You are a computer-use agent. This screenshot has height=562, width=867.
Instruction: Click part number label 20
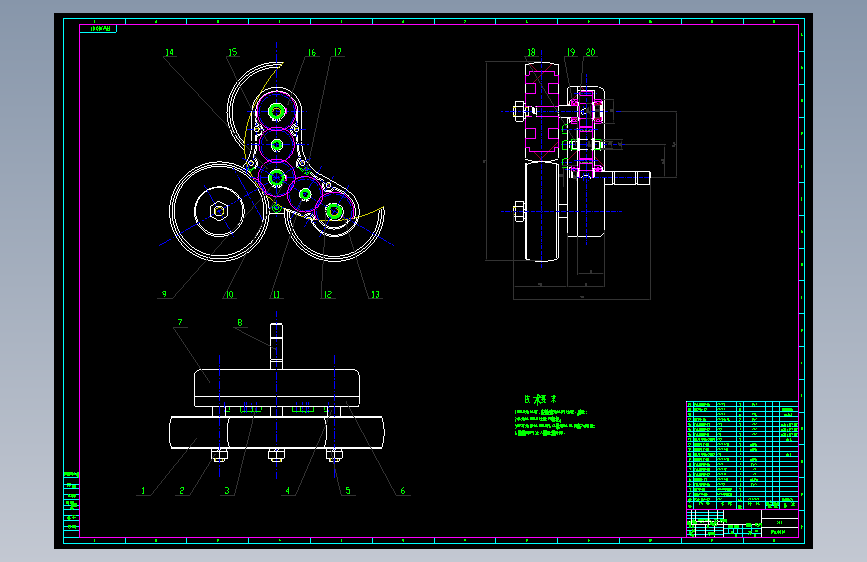[x=590, y=52]
